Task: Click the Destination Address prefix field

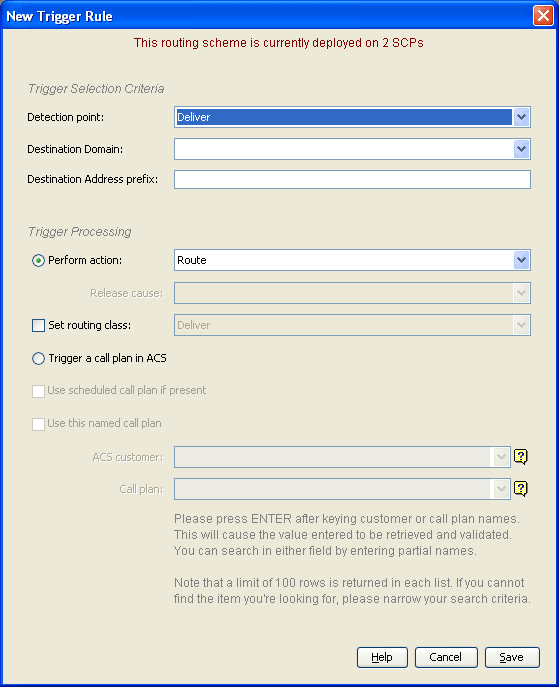Action: click(x=352, y=180)
